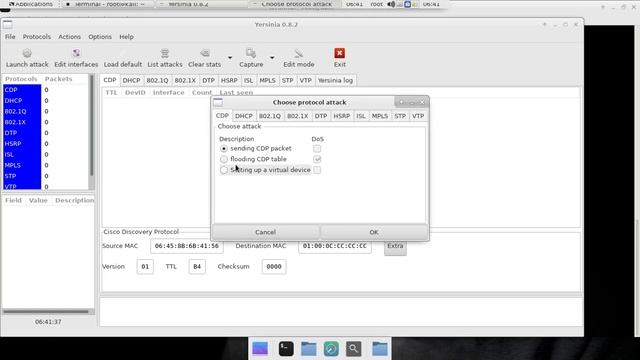This screenshot has width=640, height=360.
Task: Click the DevID column header
Action: [135, 93]
